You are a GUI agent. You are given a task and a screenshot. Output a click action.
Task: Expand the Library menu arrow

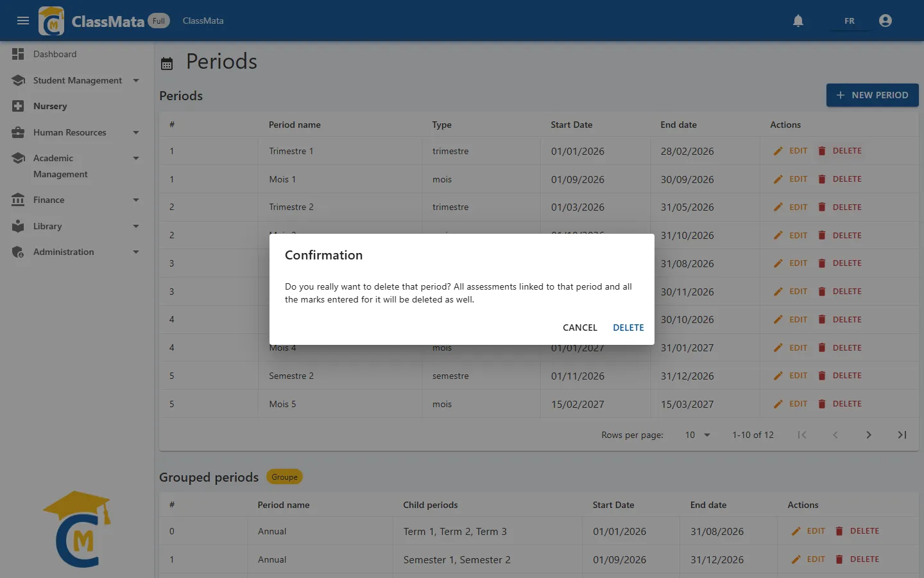[136, 226]
